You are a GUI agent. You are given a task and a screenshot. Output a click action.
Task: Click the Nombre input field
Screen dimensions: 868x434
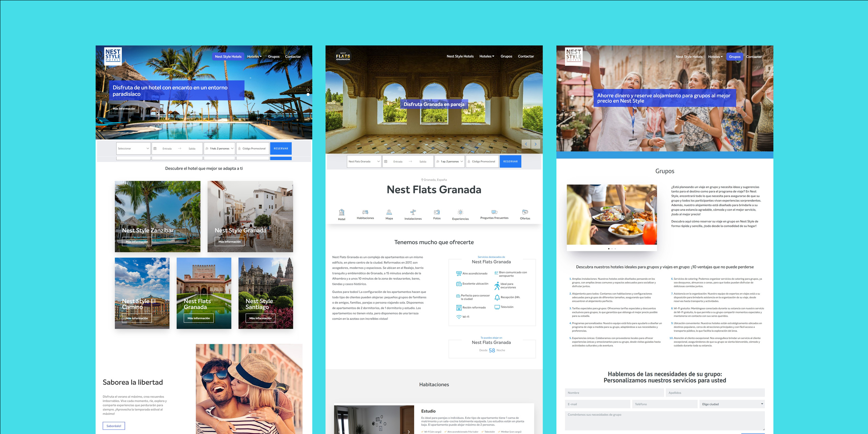pos(614,393)
